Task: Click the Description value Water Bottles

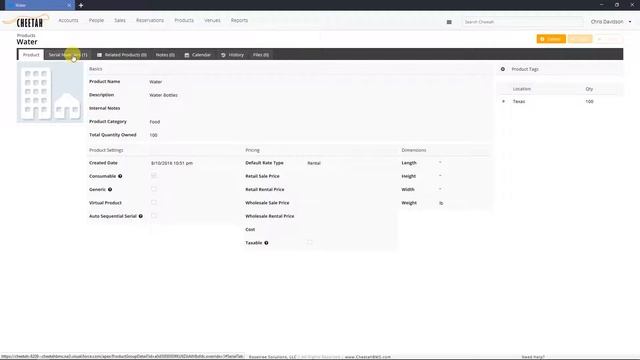Action: point(163,95)
